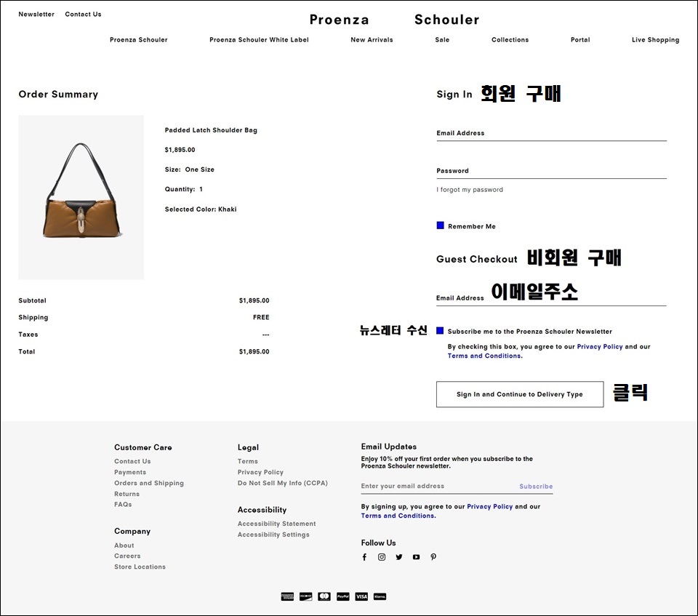Toggle the Proenza Schouler Newsletter subscription checkbox
The image size is (698, 616).
click(x=440, y=330)
